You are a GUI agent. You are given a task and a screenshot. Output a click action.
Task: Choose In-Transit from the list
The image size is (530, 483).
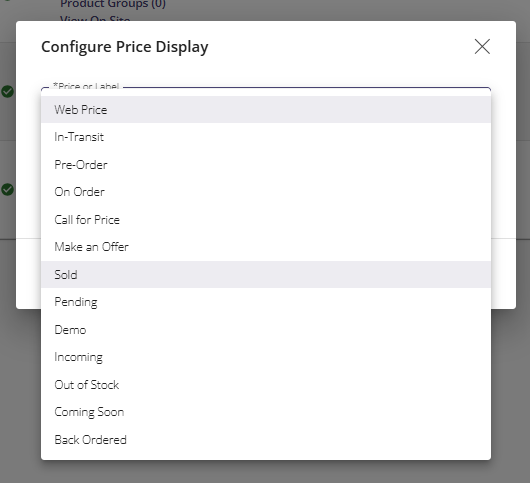point(266,137)
